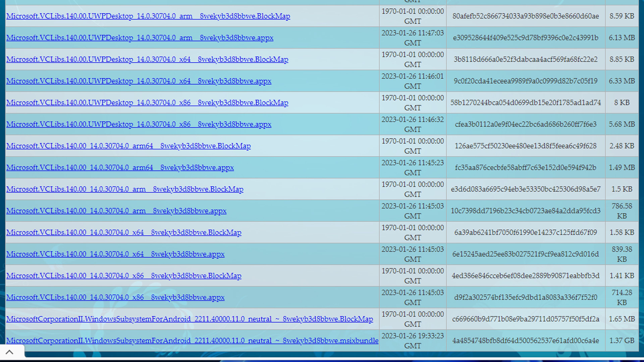This screenshot has height=362, width=644.
Task: Click the 1.41 KB size cell
Action: tap(622, 276)
